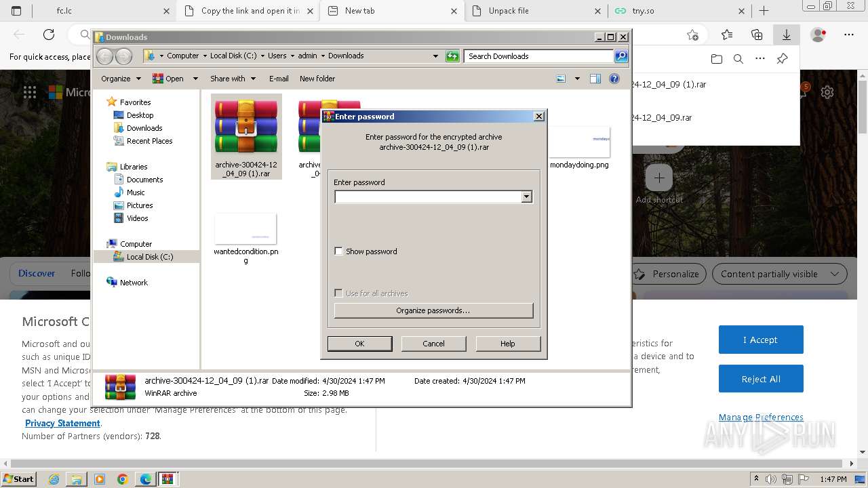Image resolution: width=868 pixels, height=488 pixels.
Task: Click the Reject All button
Action: pos(761,379)
